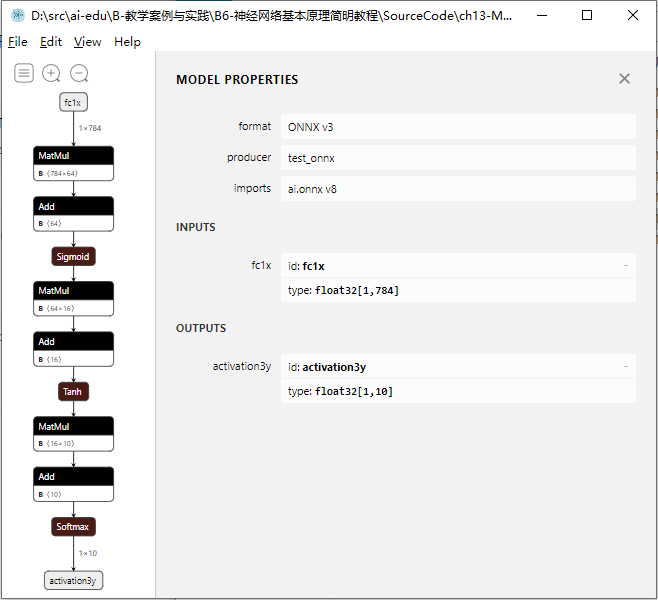
Task: Click the Netron app icon in title bar
Action: (17, 16)
